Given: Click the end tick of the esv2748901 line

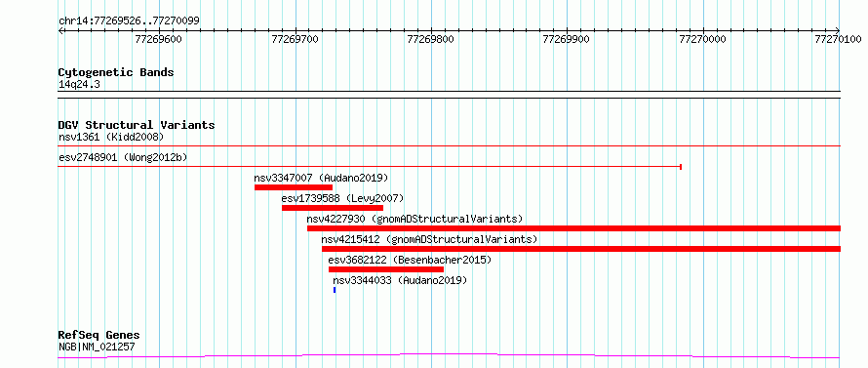Looking at the screenshot, I should tap(681, 166).
